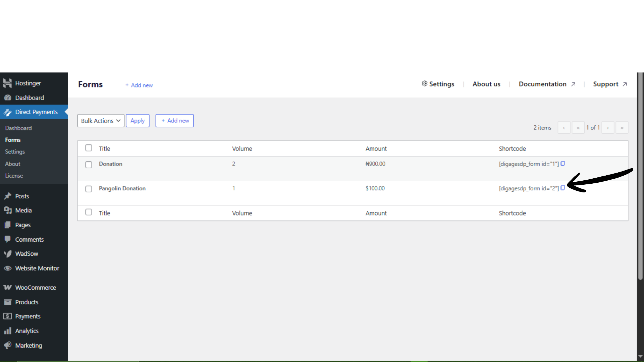Open Website Monitor eye icon

click(7, 268)
